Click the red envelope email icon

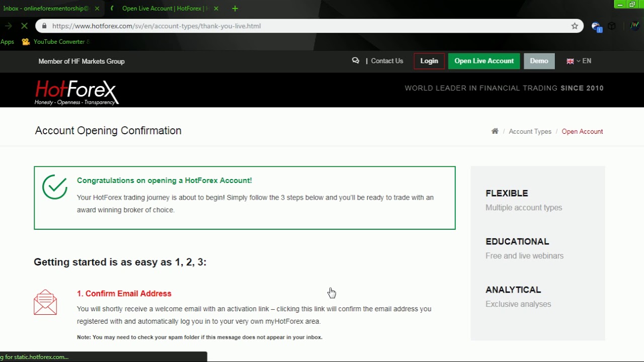pos(45,302)
